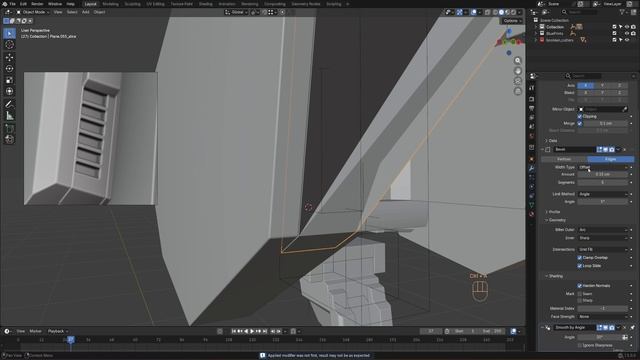Toggle visibility of Collection in outliner
640x360 pixels.
pos(627,27)
